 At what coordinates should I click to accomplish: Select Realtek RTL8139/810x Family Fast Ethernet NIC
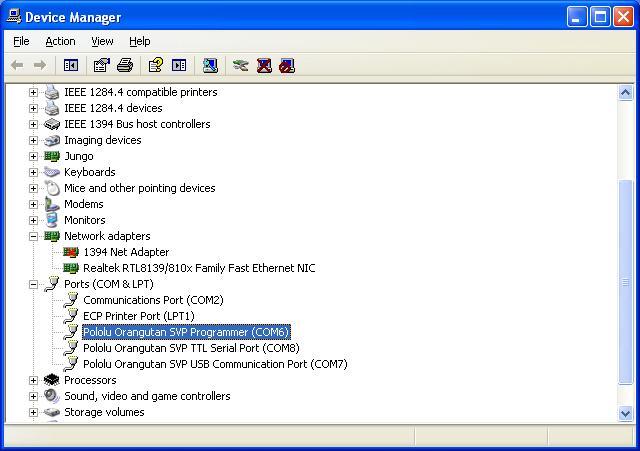coord(198,268)
